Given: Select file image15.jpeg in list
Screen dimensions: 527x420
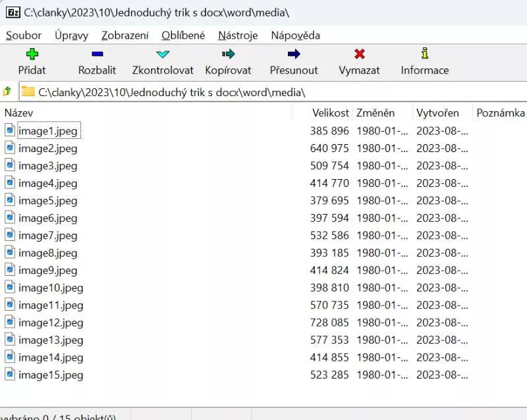Looking at the screenshot, I should pos(51,375).
